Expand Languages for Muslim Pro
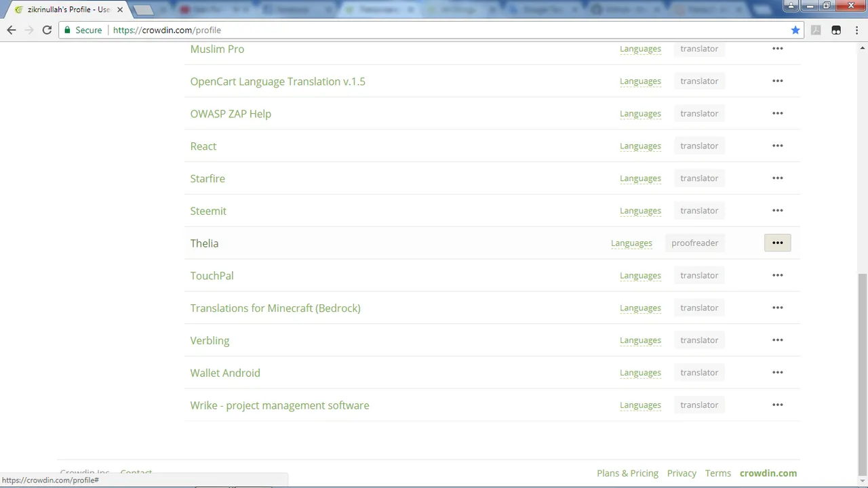 [640, 49]
